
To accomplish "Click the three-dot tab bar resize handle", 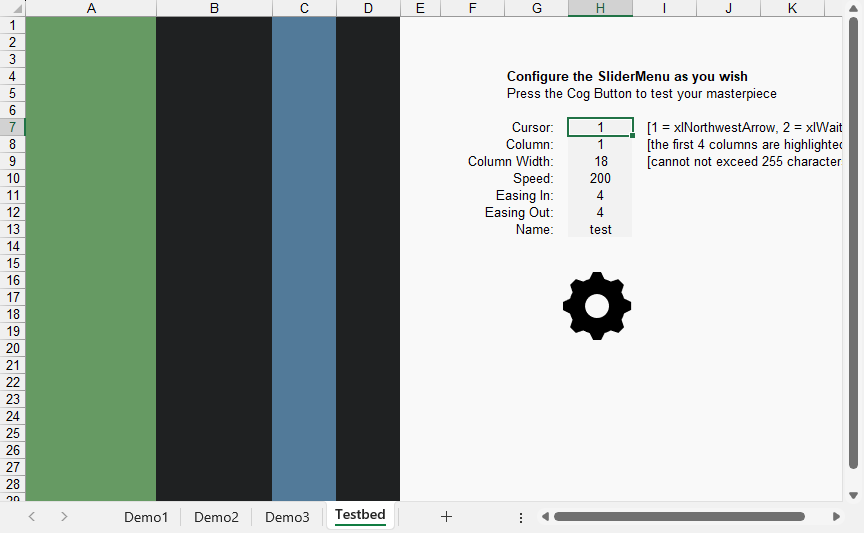I will point(521,517).
